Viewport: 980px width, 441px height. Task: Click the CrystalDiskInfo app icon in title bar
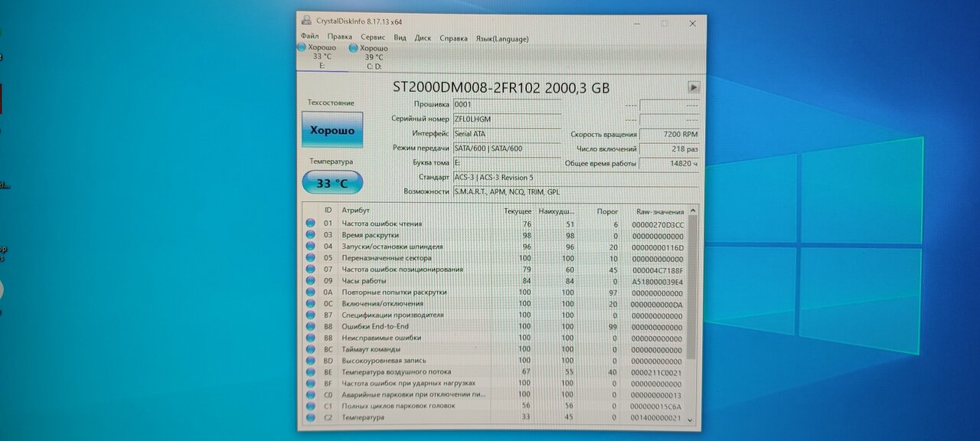(306, 21)
